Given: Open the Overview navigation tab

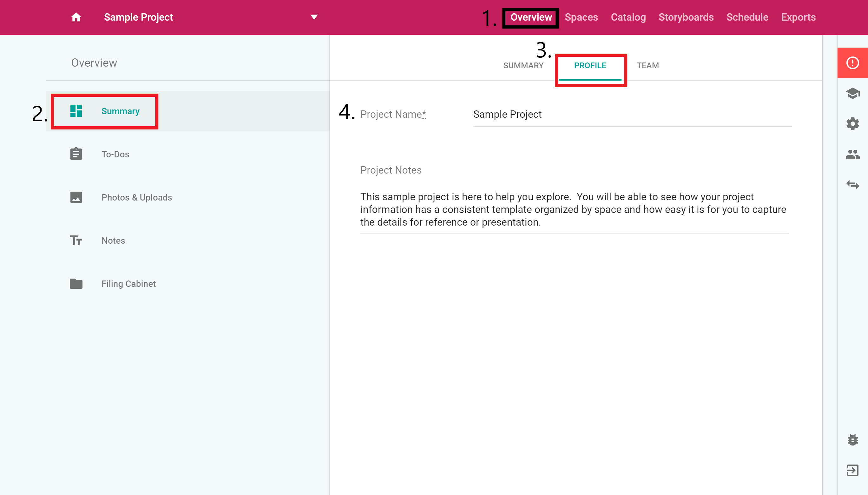Looking at the screenshot, I should [x=531, y=17].
